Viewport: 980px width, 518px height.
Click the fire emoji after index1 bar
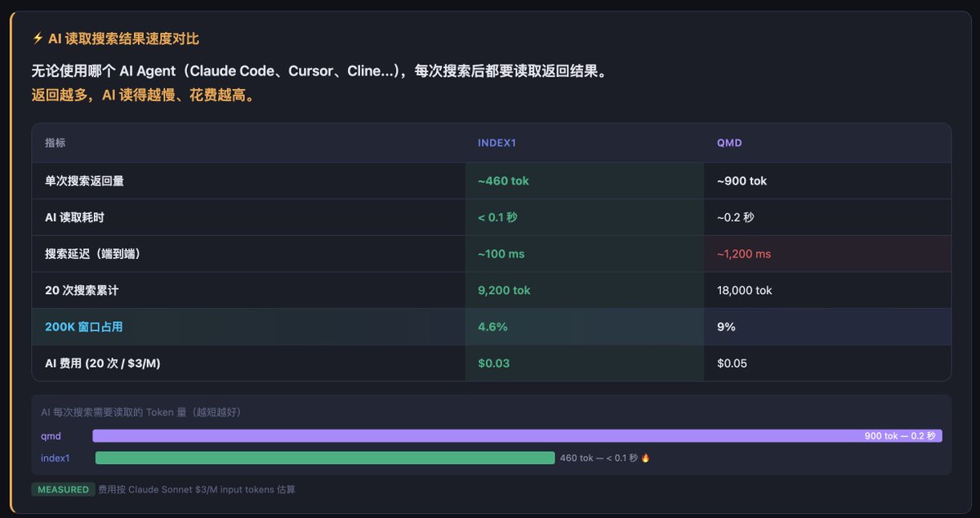click(645, 458)
